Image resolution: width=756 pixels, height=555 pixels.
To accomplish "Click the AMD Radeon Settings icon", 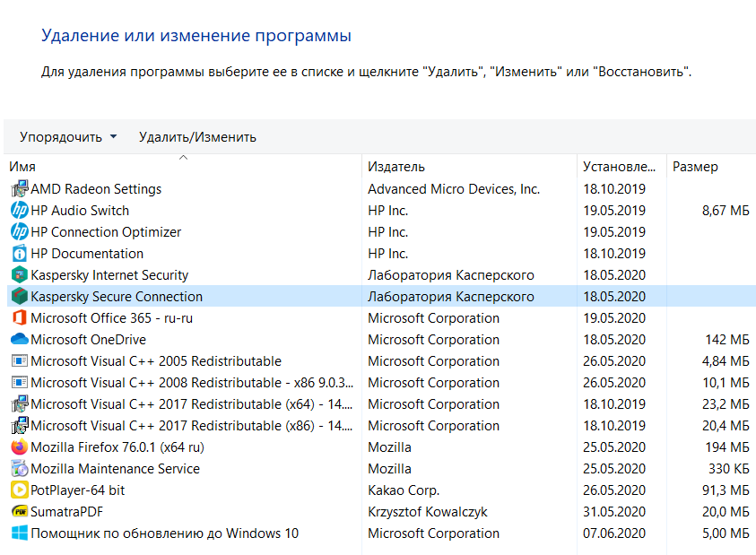I will tap(20, 188).
